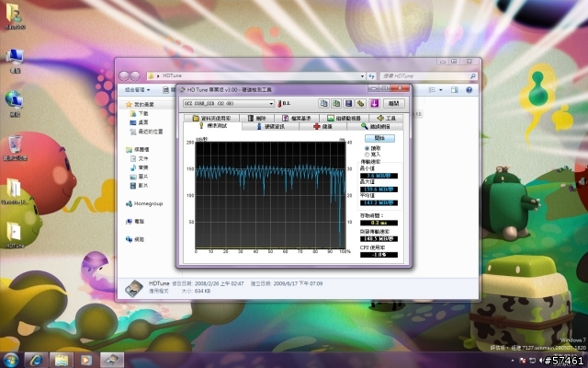Viewport: 588px width, 368px height.
Task: Select Network in Explorer sidebar
Action: click(135, 239)
